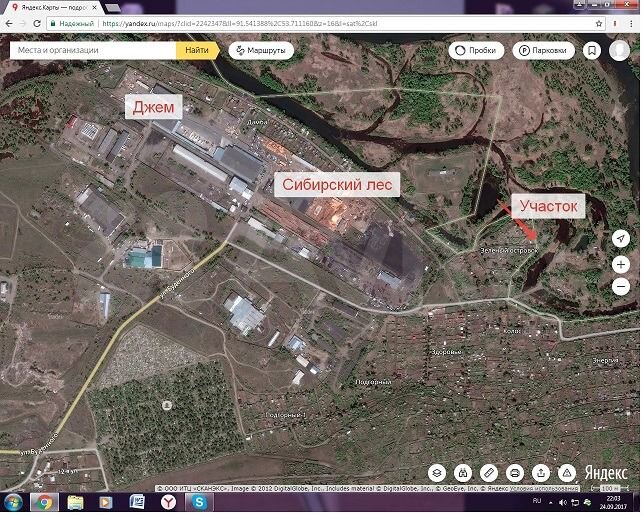Toggle the Парковки parking layer
This screenshot has height=515, width=643.
[x=541, y=49]
